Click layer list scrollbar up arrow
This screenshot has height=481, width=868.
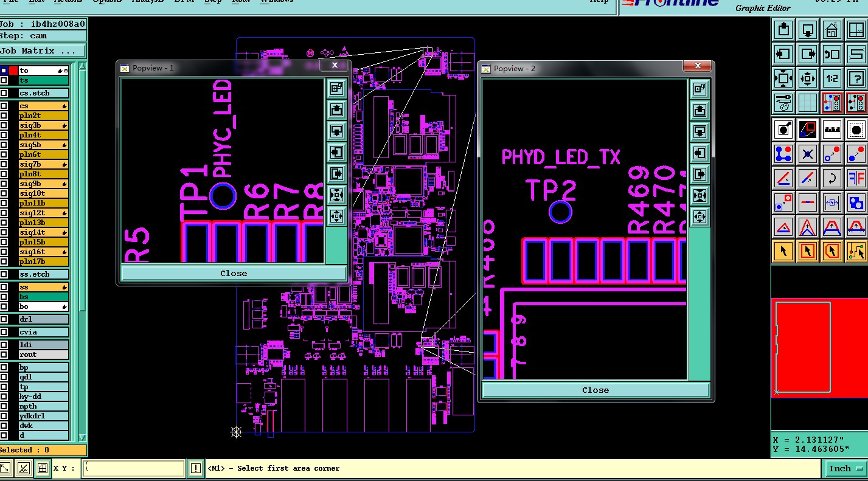point(83,66)
